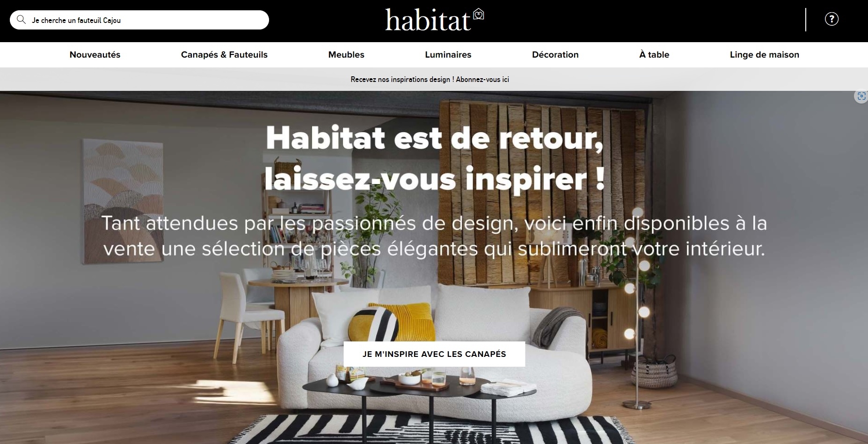Click the visual search icon on hero image
This screenshot has height=444, width=868.
861,96
